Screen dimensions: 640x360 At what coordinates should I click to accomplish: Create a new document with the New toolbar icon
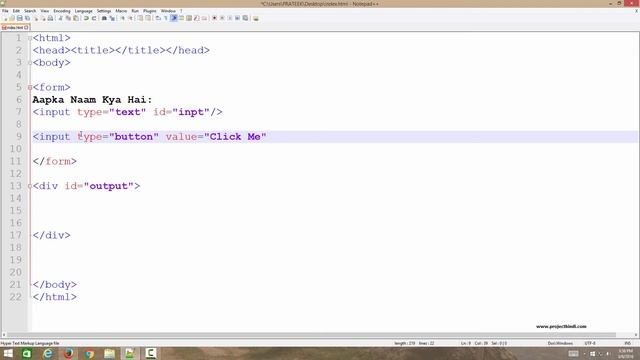5,18
